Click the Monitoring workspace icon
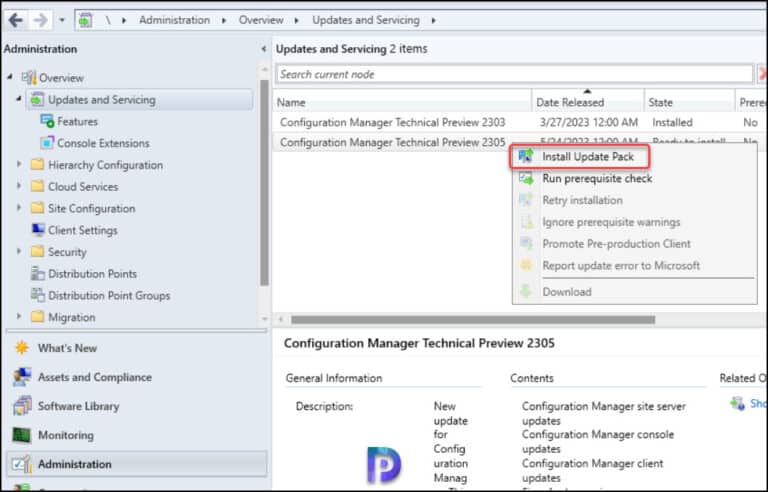768x492 pixels. [x=22, y=435]
